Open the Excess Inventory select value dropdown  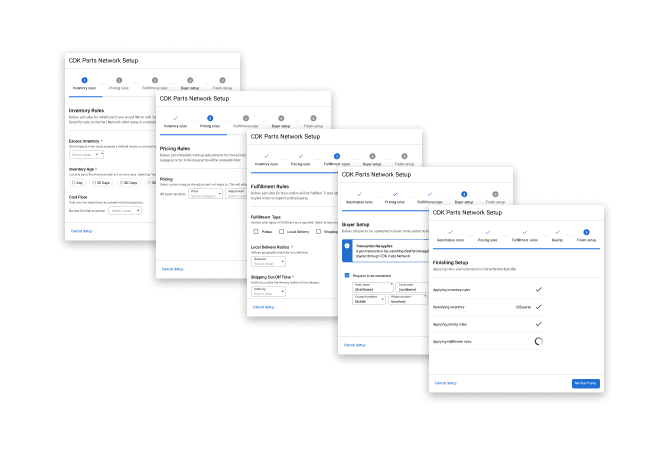coord(86,154)
